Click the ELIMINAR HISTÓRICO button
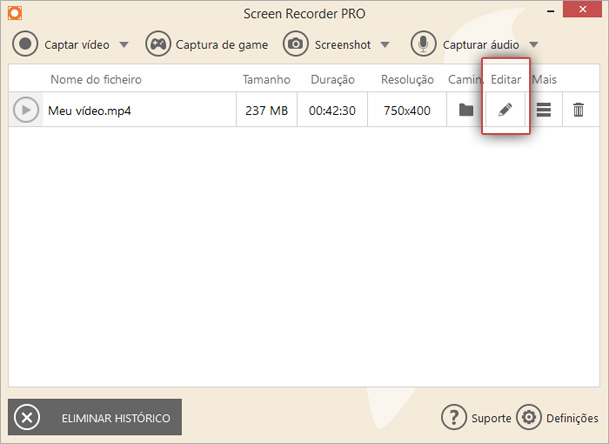The width and height of the screenshot is (609, 444). click(x=95, y=417)
